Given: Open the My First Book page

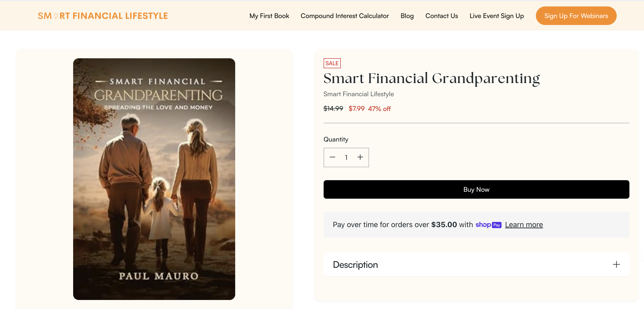Looking at the screenshot, I should (269, 15).
